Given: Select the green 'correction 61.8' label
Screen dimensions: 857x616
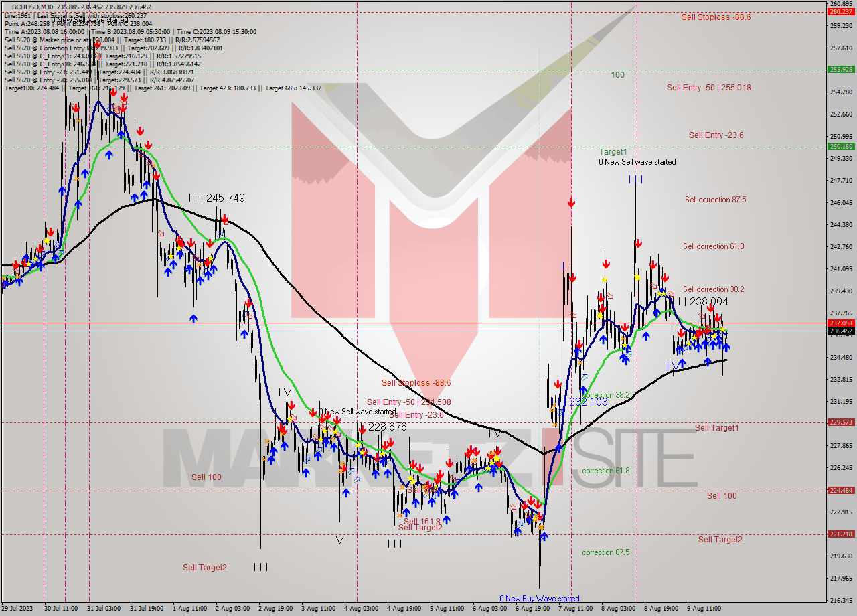Looking at the screenshot, I should pyautogui.click(x=606, y=471).
